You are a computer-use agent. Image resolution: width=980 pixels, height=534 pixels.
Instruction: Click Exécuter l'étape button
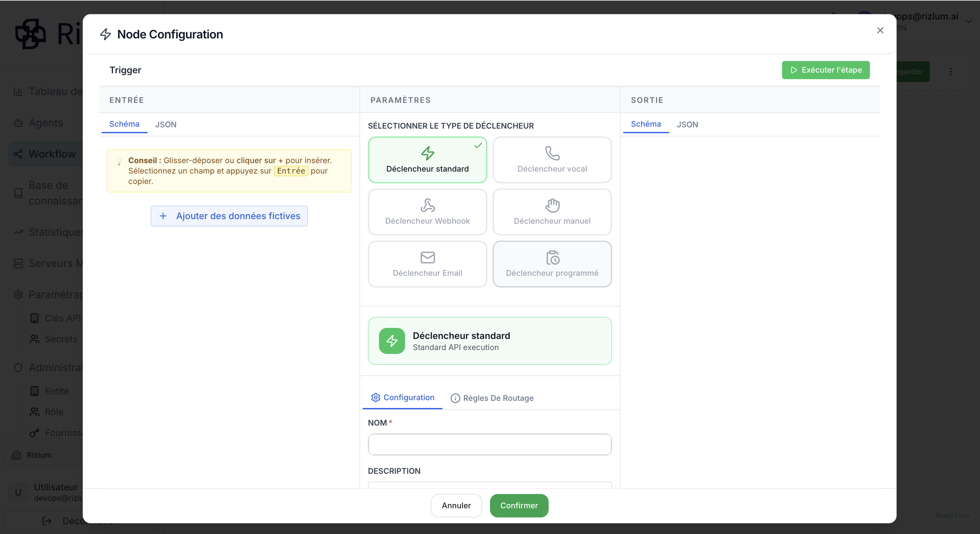pos(826,70)
